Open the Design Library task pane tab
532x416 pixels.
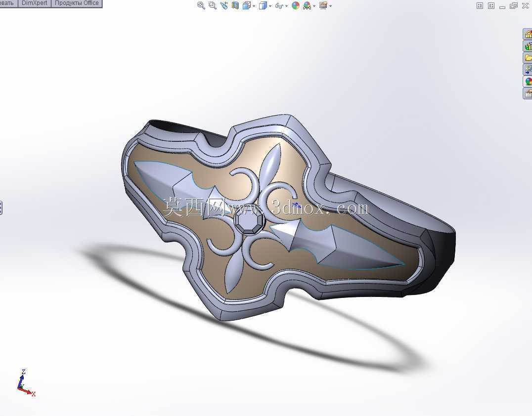point(528,46)
